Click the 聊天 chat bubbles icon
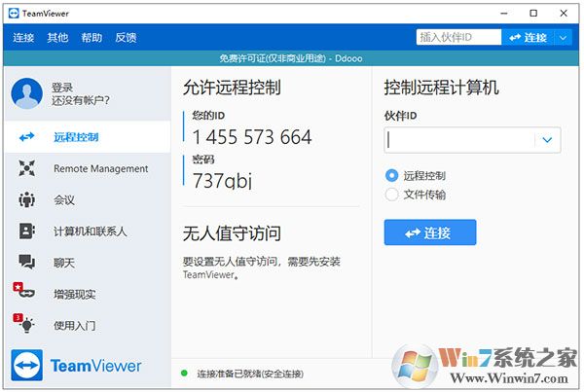 pyautogui.click(x=27, y=262)
